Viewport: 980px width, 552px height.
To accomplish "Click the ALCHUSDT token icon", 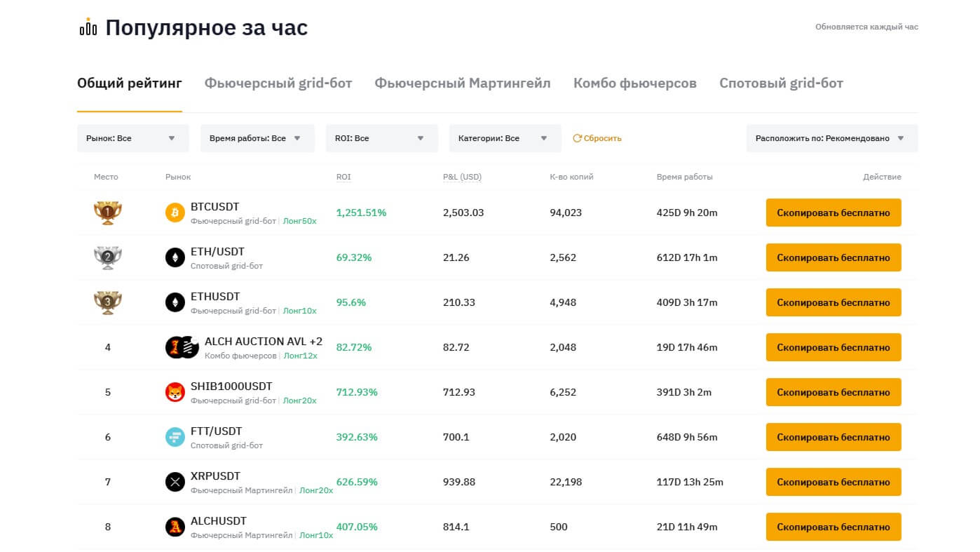I will [175, 527].
